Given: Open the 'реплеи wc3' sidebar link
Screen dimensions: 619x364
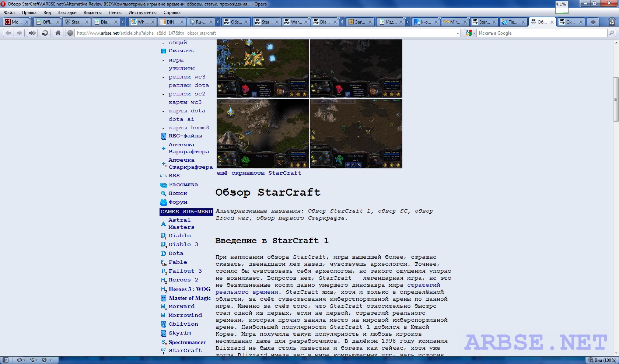Looking at the screenshot, I should pos(187,77).
